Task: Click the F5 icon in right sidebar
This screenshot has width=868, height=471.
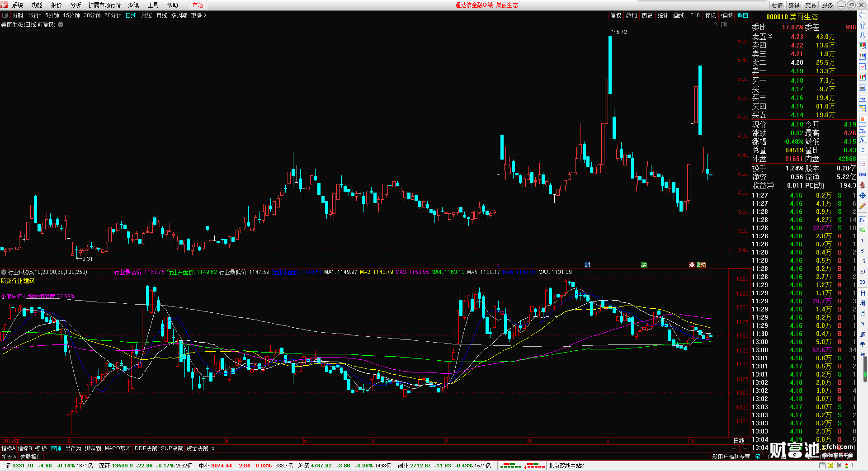Action: pos(863,220)
